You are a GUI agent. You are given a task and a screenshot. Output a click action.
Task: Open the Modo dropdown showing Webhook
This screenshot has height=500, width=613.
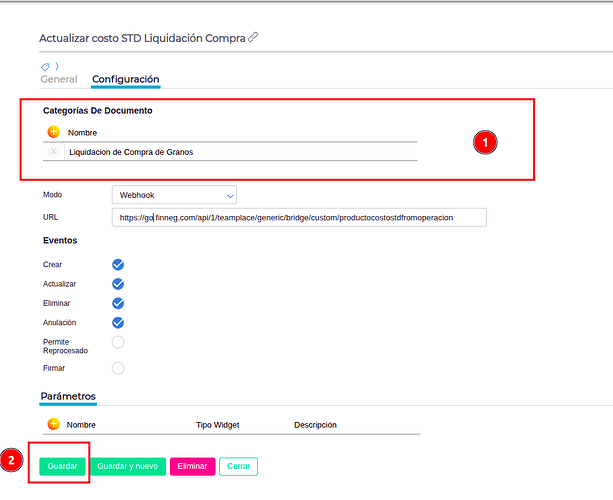click(x=174, y=195)
